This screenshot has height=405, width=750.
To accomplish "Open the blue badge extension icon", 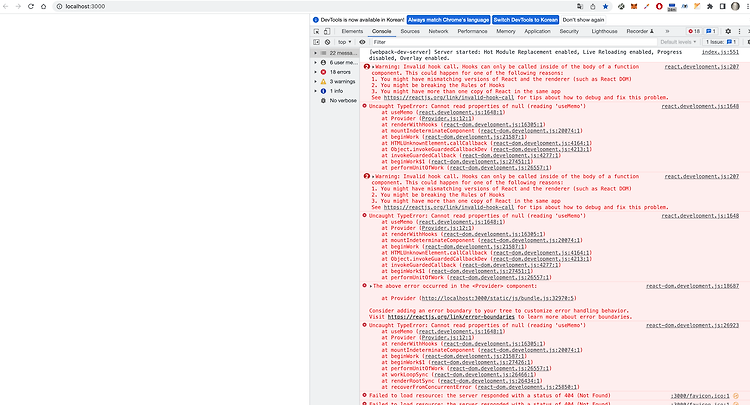I will click(x=672, y=7).
